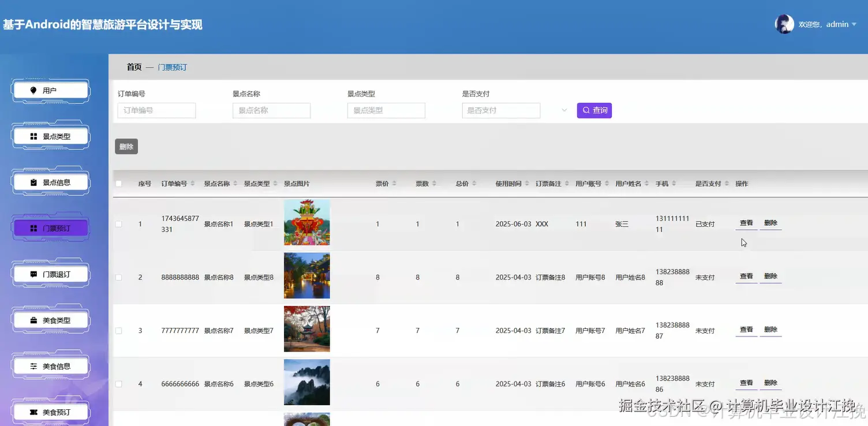Viewport: 868px width, 426px height.
Task: Click the magnifier icon inside 查询 button
Action: coord(585,110)
